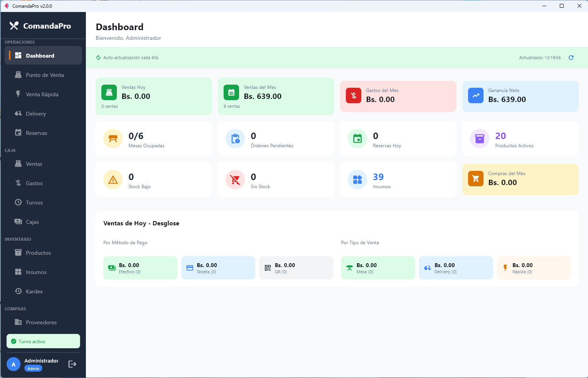588x378 pixels.
Task: Click 'Auto-actualización cada 60s' text
Action: click(x=131, y=58)
